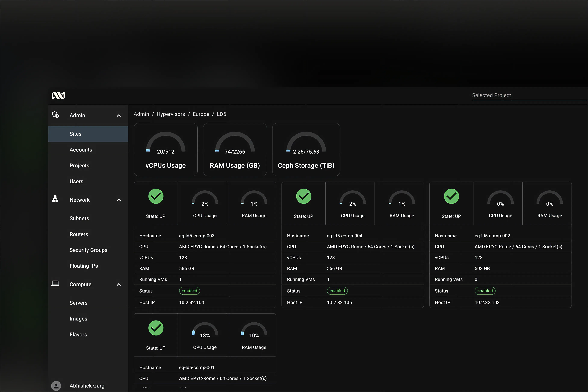Collapse the Admin section chevron
This screenshot has height=392, width=588.
(x=119, y=115)
